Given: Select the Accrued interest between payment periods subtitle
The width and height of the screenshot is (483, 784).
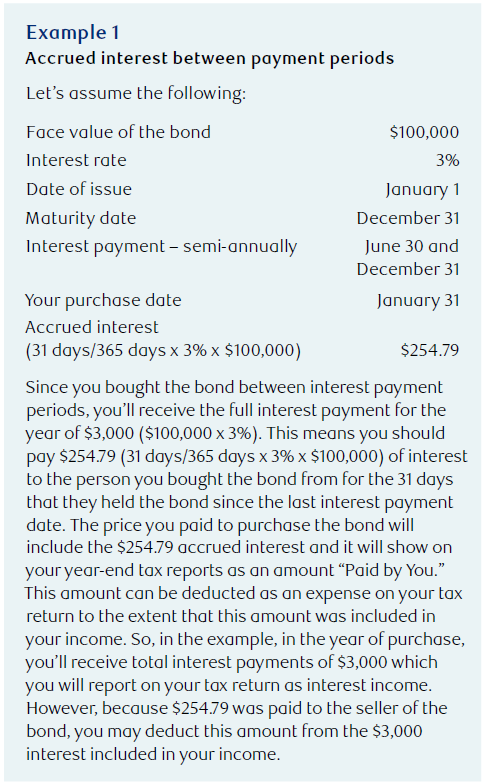Looking at the screenshot, I should (210, 58).
